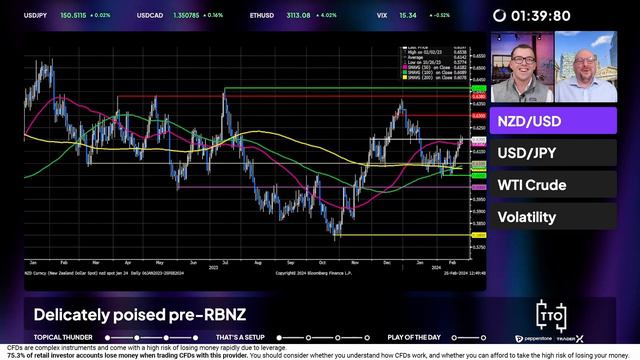The height and width of the screenshot is (360, 640).
Task: Open the left presenter's webcam feed
Action: [522, 67]
